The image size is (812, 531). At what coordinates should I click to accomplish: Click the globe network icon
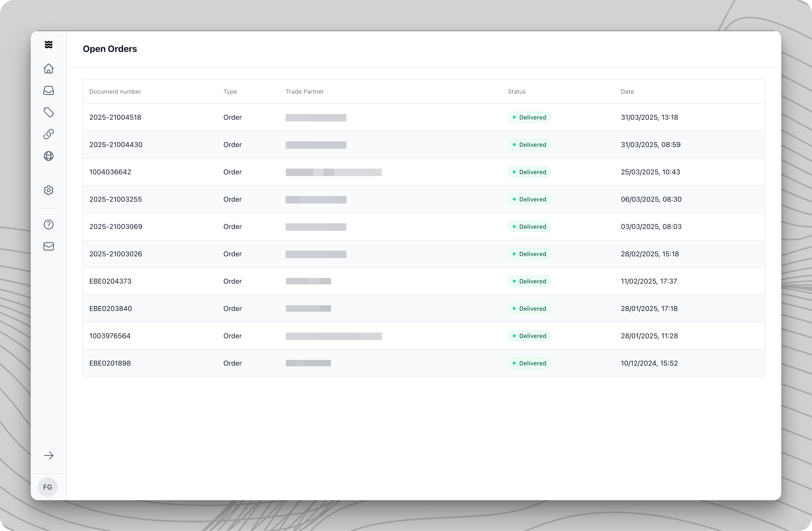(x=48, y=156)
